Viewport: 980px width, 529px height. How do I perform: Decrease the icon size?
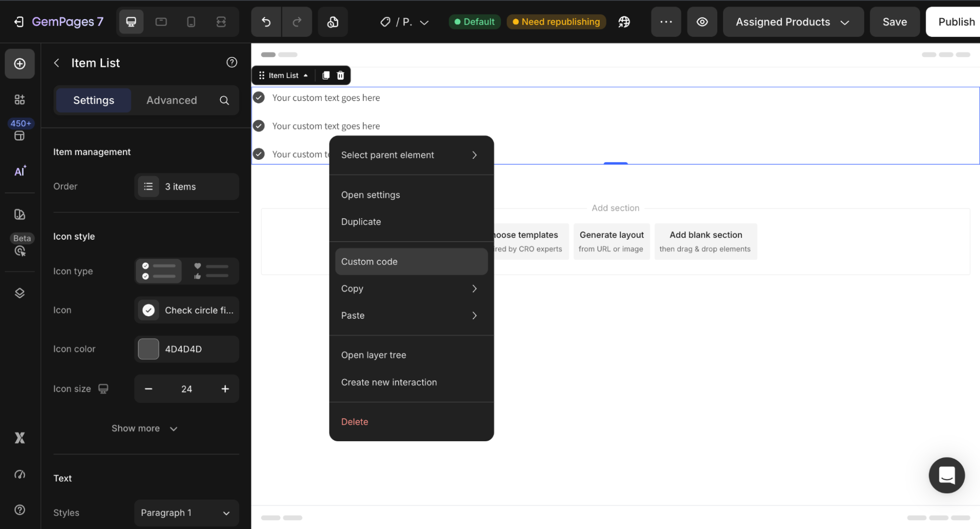click(149, 389)
